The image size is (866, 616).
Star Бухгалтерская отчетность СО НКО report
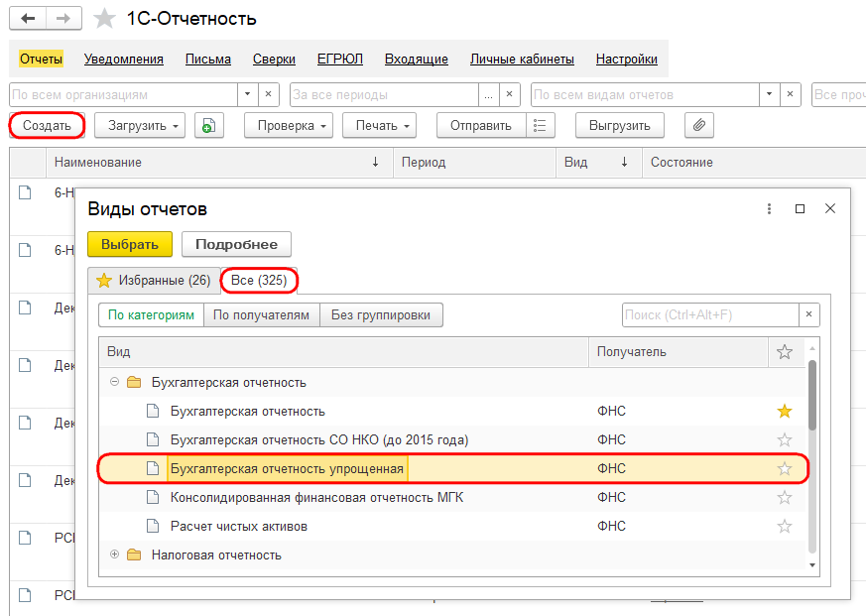click(x=785, y=439)
